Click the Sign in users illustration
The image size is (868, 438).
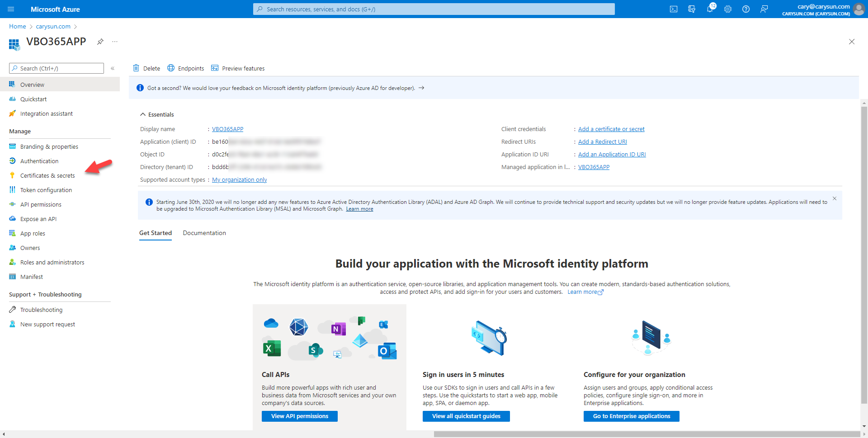489,338
